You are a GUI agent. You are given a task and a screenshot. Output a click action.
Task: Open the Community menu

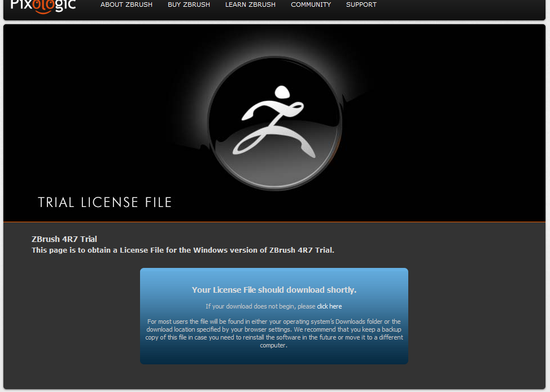[x=311, y=5]
